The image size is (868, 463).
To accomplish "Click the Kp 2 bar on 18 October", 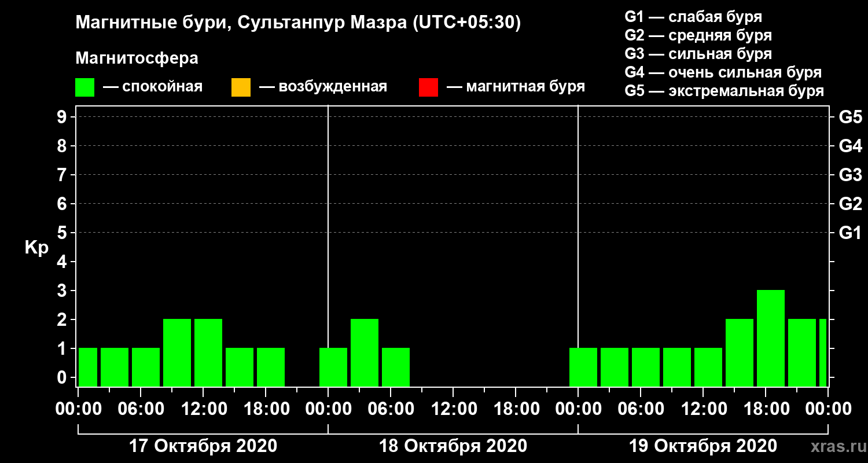I will click(x=365, y=352).
